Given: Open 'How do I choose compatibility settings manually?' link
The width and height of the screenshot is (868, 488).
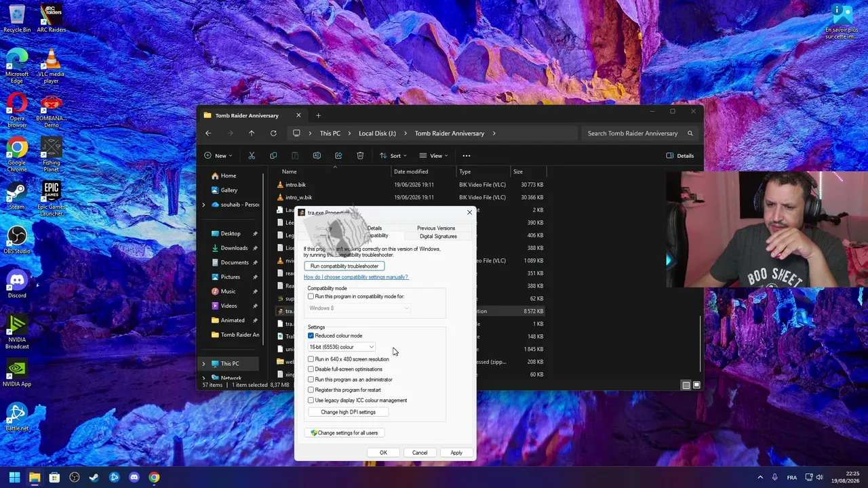Looking at the screenshot, I should [356, 277].
